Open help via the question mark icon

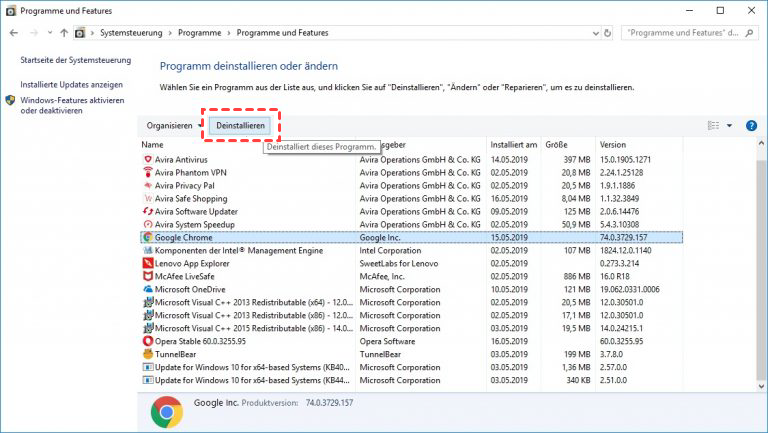[x=749, y=125]
